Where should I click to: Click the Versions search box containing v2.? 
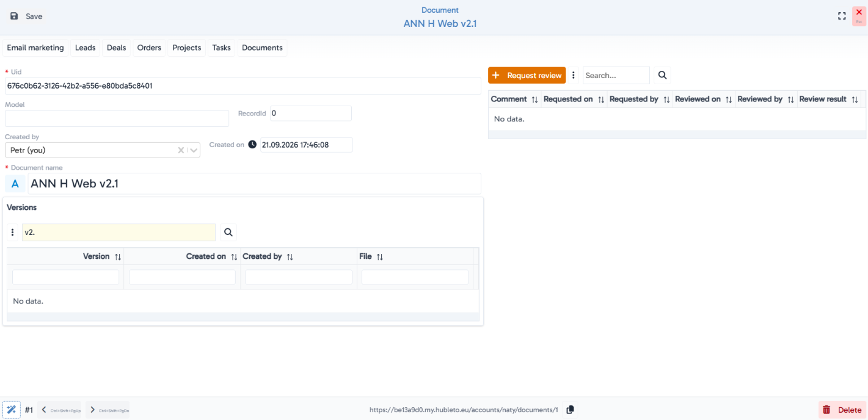[x=119, y=232]
